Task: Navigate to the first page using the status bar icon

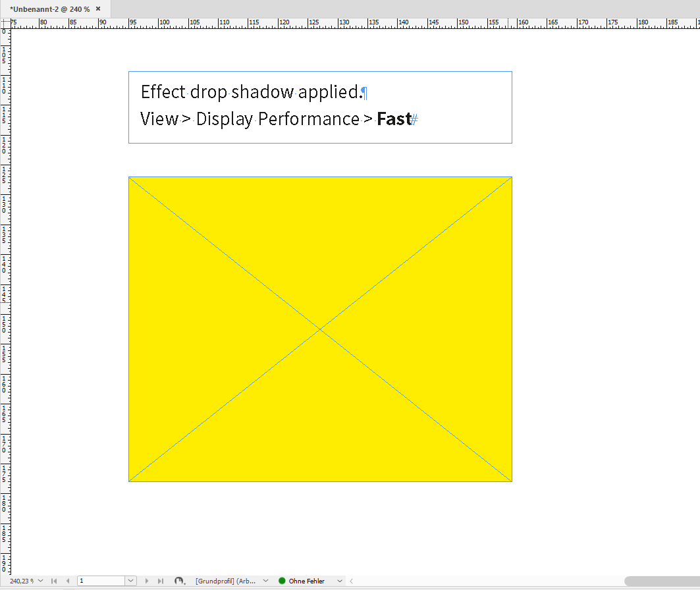Action: tap(53, 581)
